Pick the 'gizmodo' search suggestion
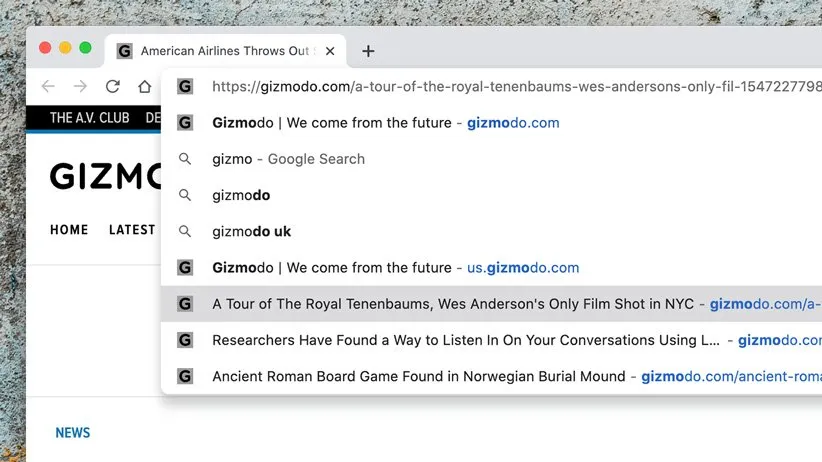 [x=241, y=195]
